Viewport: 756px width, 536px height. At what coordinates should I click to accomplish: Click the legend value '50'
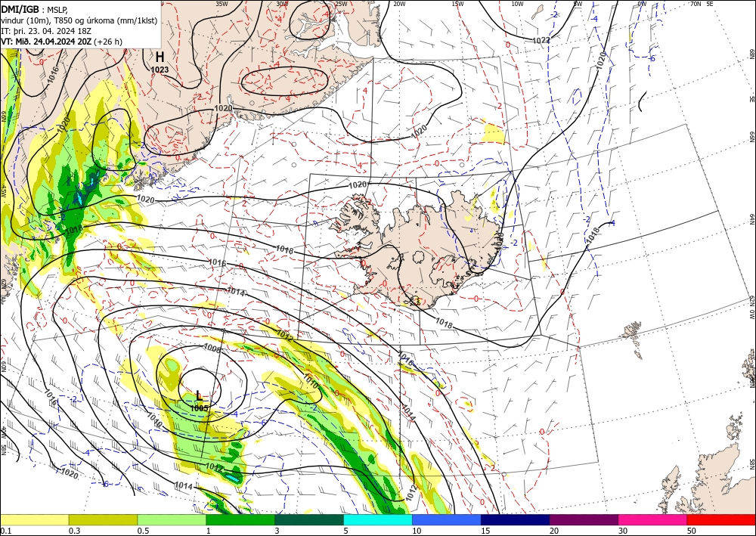click(692, 531)
